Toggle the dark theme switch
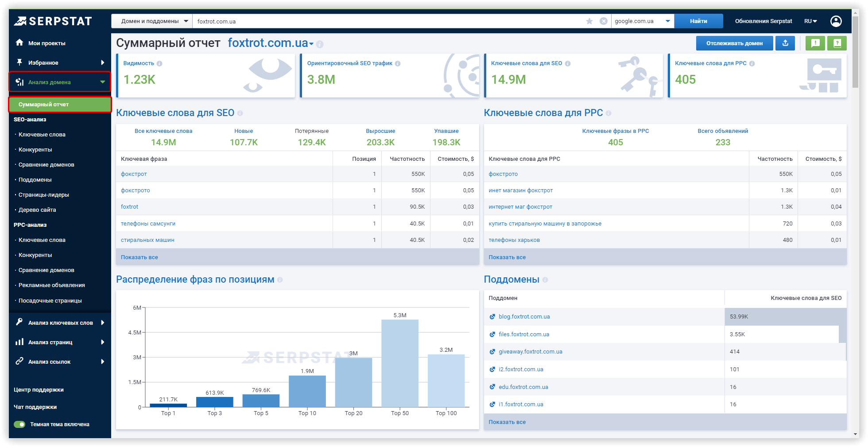The height and width of the screenshot is (447, 868). point(19,424)
